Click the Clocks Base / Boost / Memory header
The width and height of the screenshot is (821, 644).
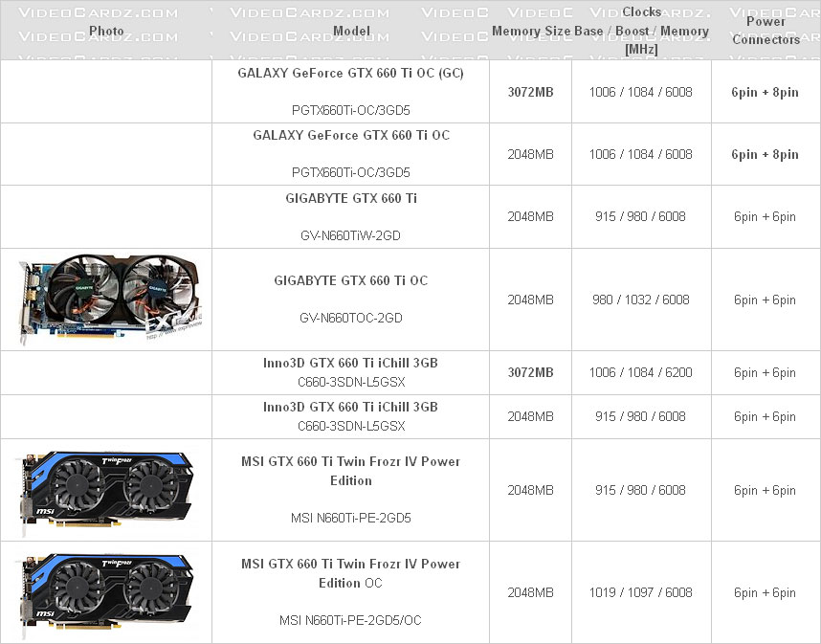click(641, 31)
